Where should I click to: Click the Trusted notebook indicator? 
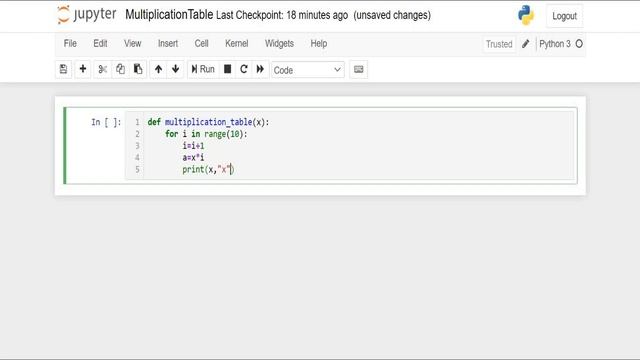pos(499,44)
